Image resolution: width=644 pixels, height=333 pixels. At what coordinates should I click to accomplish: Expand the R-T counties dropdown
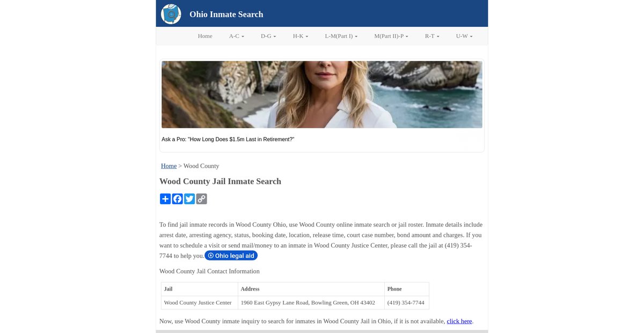(x=432, y=36)
